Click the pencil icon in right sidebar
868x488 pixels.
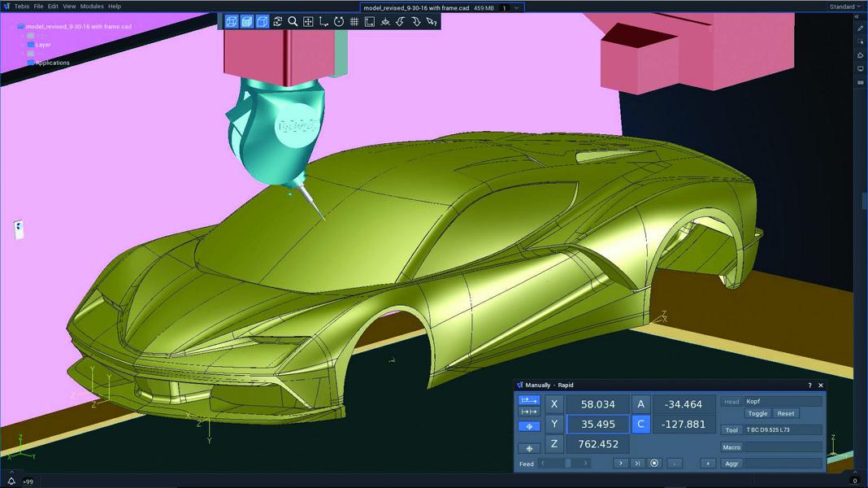coord(860,28)
